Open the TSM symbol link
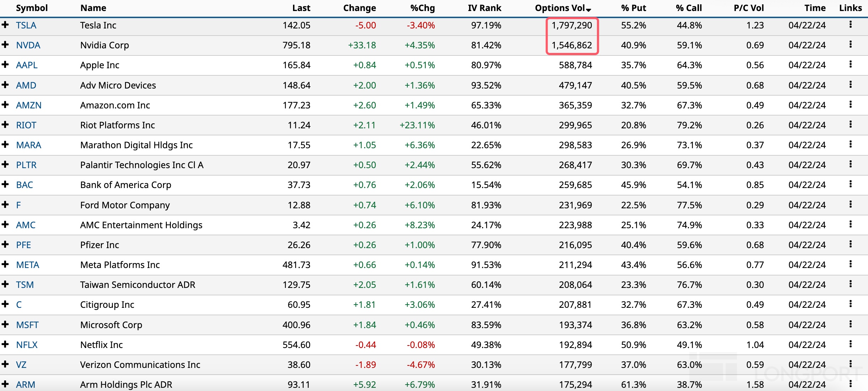 point(25,285)
